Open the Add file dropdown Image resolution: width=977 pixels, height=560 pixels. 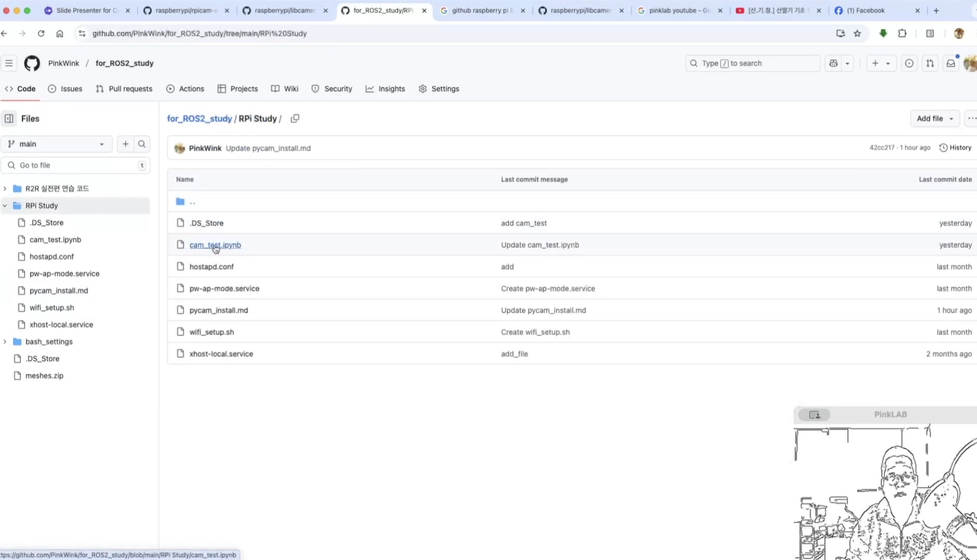point(935,118)
